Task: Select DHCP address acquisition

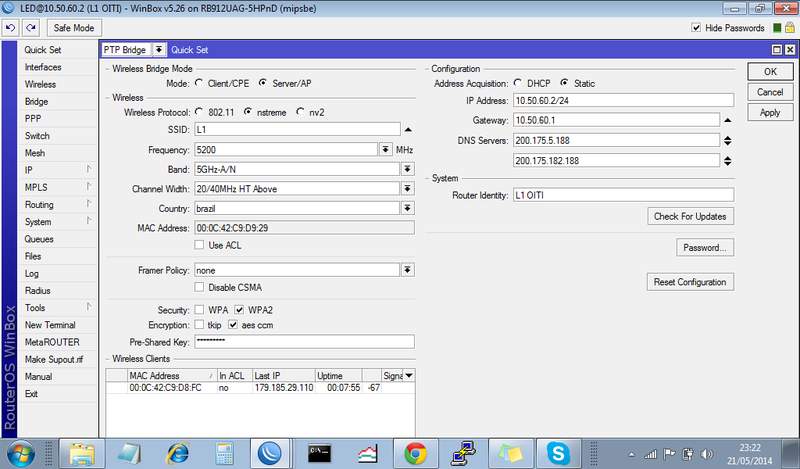Action: 518,83
